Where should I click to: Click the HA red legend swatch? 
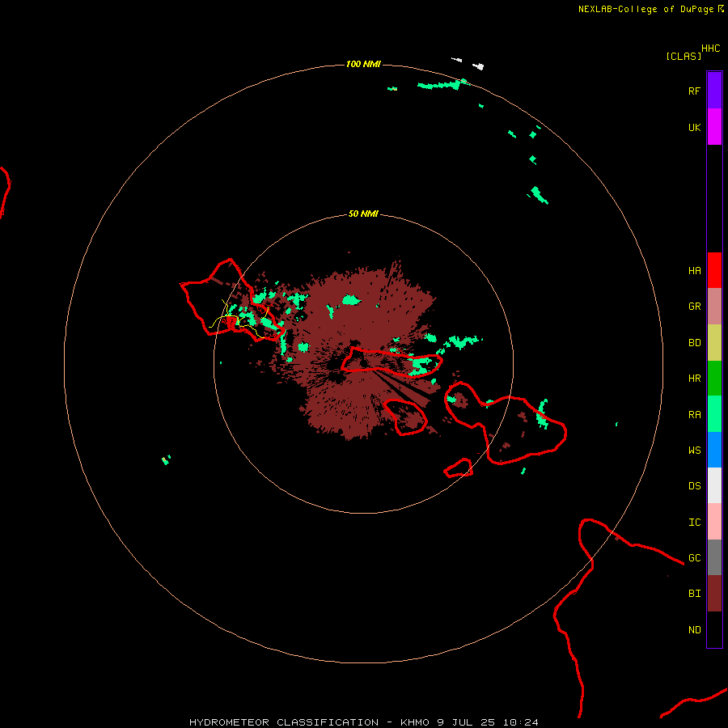click(x=714, y=270)
